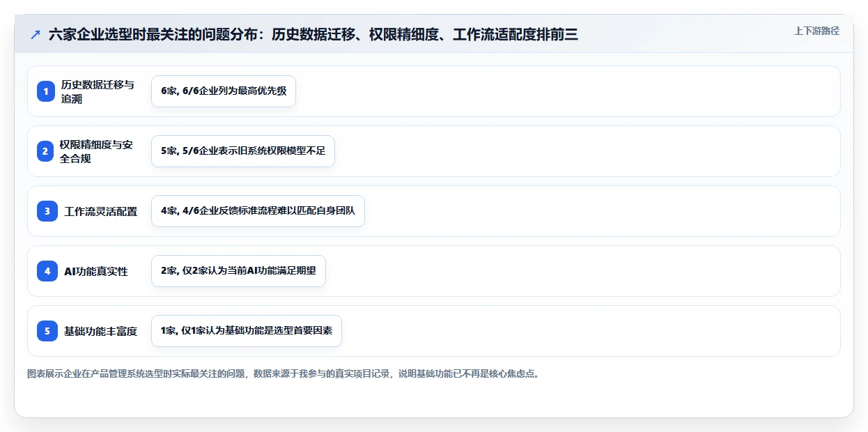Click the 1家 基础功能首要因素 pill
Viewport: 868px width, 432px height.
click(247, 331)
